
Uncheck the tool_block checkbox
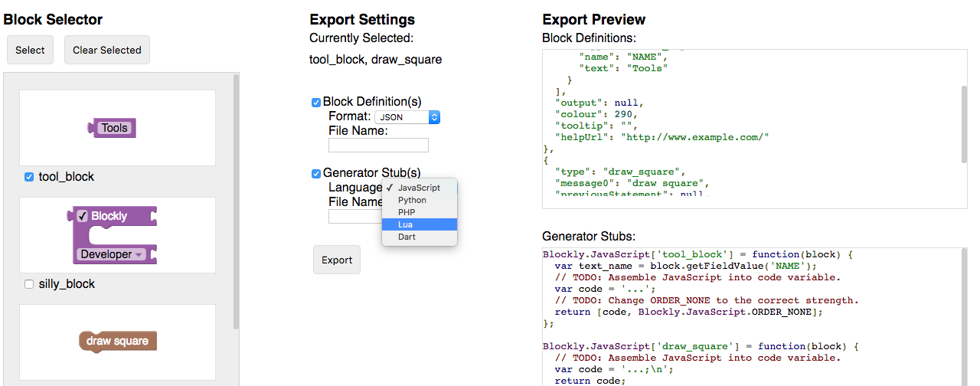(x=29, y=177)
